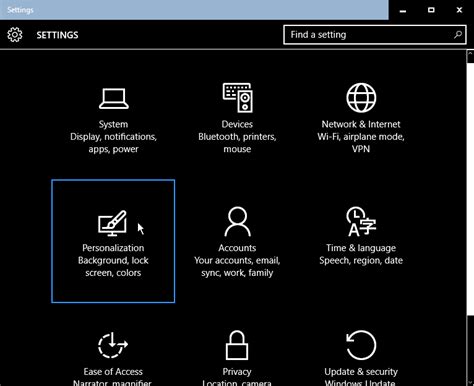
Task: Open the Ease of Access icon
Action: (113, 345)
